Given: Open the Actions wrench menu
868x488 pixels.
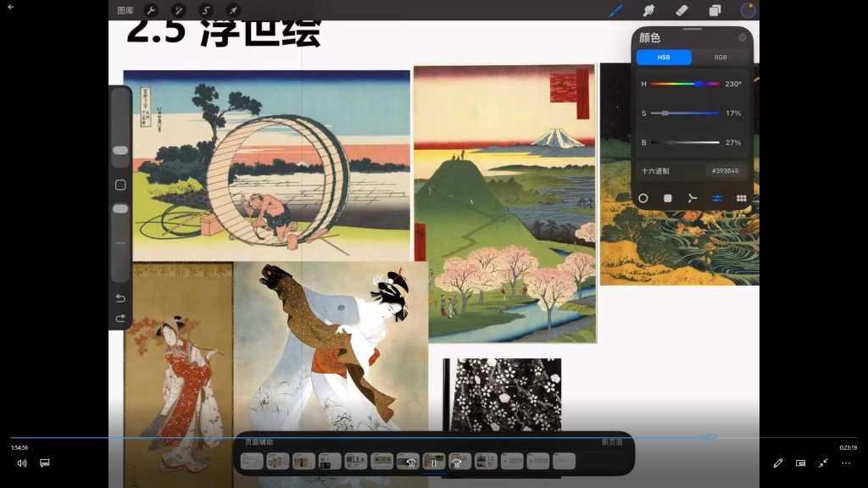Looking at the screenshot, I should 151,10.
